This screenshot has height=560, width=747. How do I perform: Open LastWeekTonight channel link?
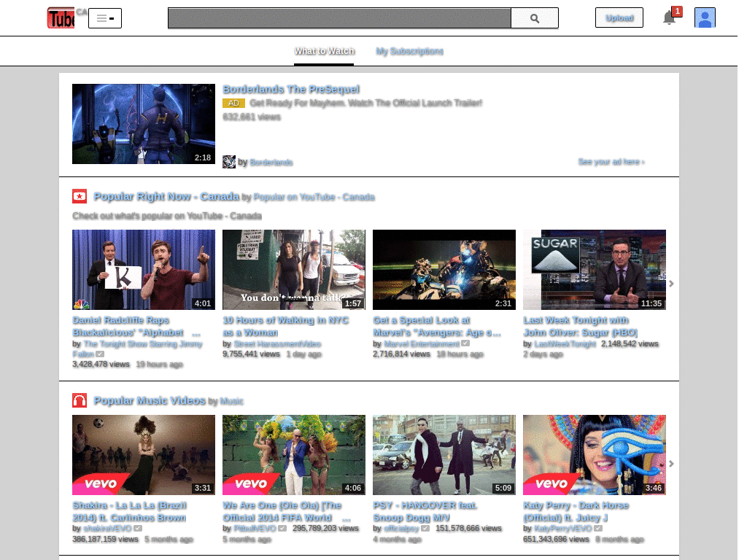point(565,344)
